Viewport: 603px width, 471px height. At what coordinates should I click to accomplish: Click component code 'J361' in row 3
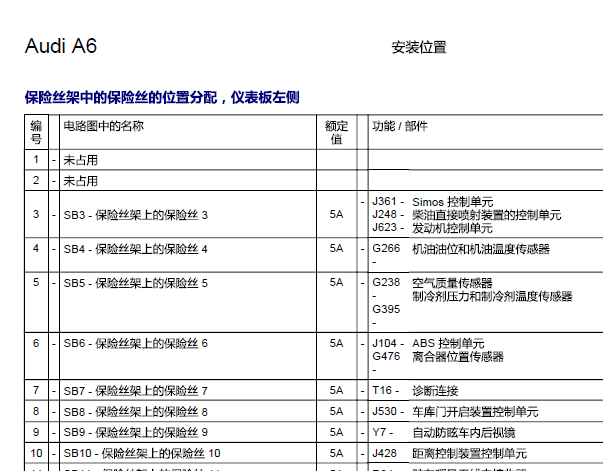pyautogui.click(x=384, y=201)
